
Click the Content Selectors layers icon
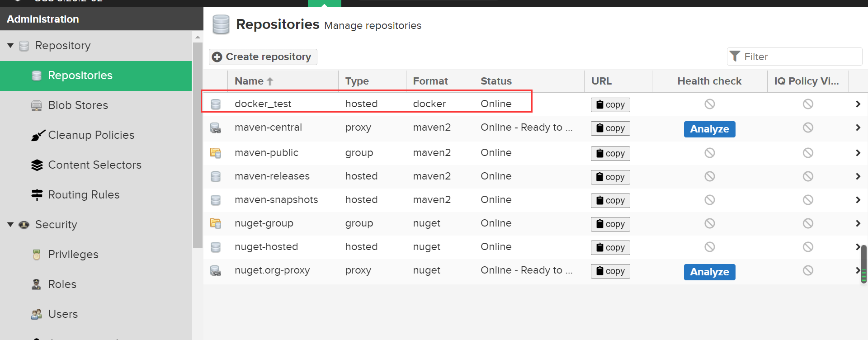[37, 165]
